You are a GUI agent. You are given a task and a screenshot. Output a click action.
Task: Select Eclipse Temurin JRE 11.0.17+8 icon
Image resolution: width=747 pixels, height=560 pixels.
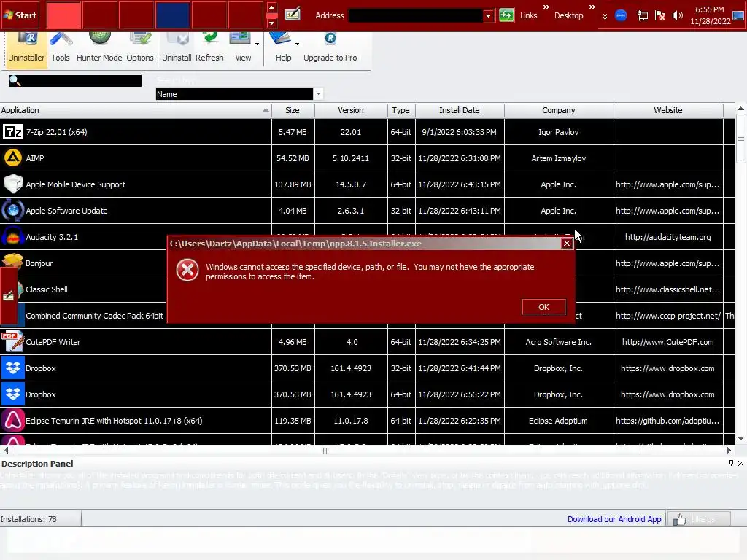point(13,420)
